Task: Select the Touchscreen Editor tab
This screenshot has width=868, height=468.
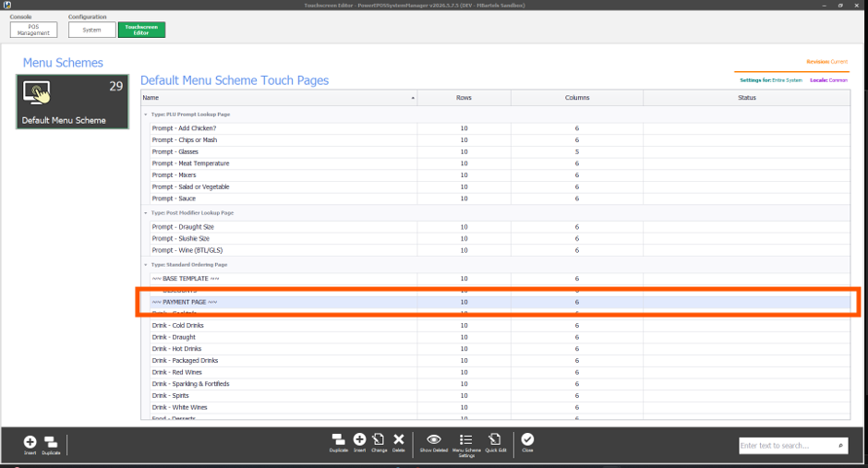Action: click(x=141, y=30)
